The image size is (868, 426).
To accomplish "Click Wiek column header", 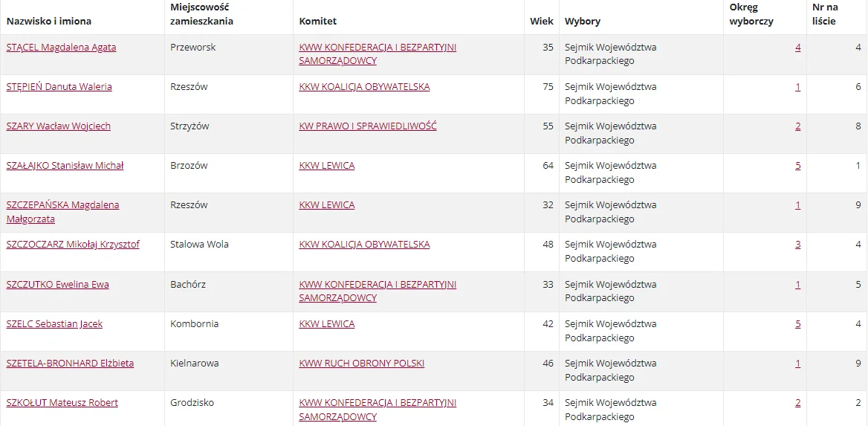I will coord(542,22).
